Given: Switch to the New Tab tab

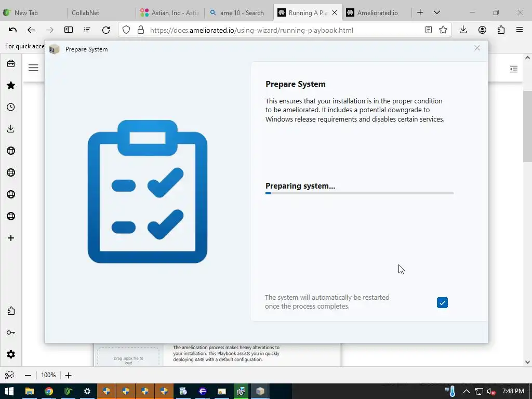Looking at the screenshot, I should coord(34,13).
